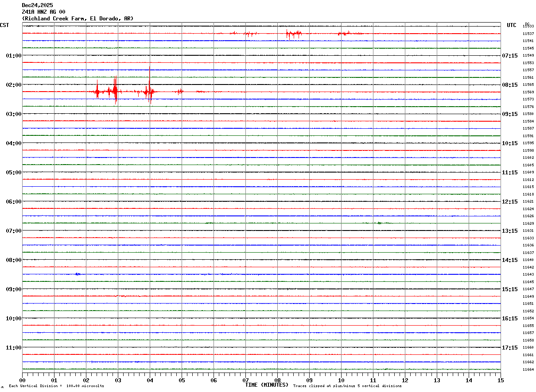Viewport: 536px width, 392px height.
Task: Click minute 10 on the time axis
Action: pos(341,380)
